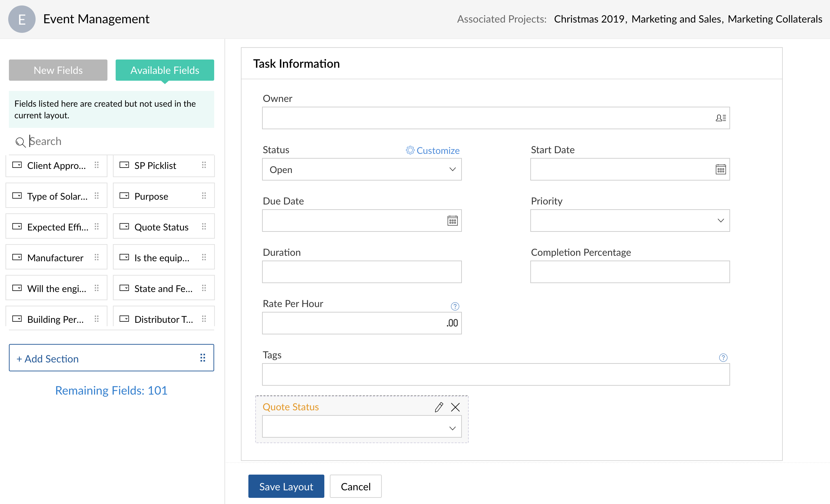Click the Rate Per Hour input field
The image size is (830, 504).
[x=362, y=323]
